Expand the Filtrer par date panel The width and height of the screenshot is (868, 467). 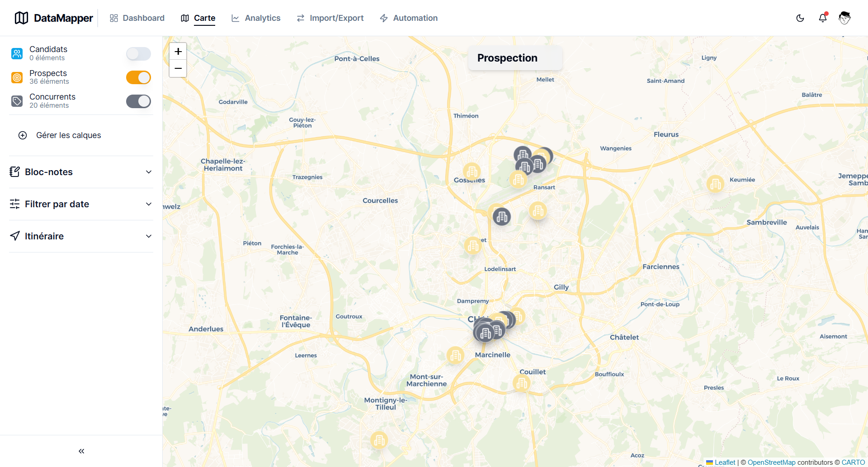pyautogui.click(x=149, y=204)
